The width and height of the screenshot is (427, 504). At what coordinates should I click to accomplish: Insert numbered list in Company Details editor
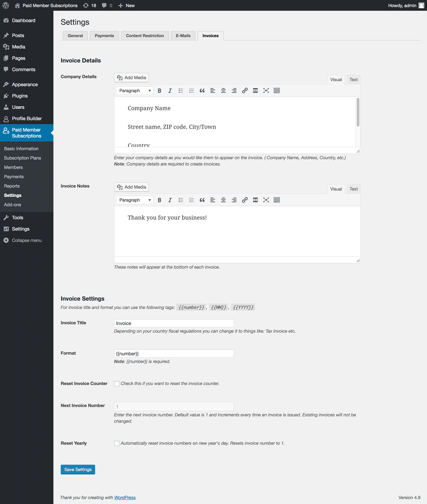coord(191,91)
